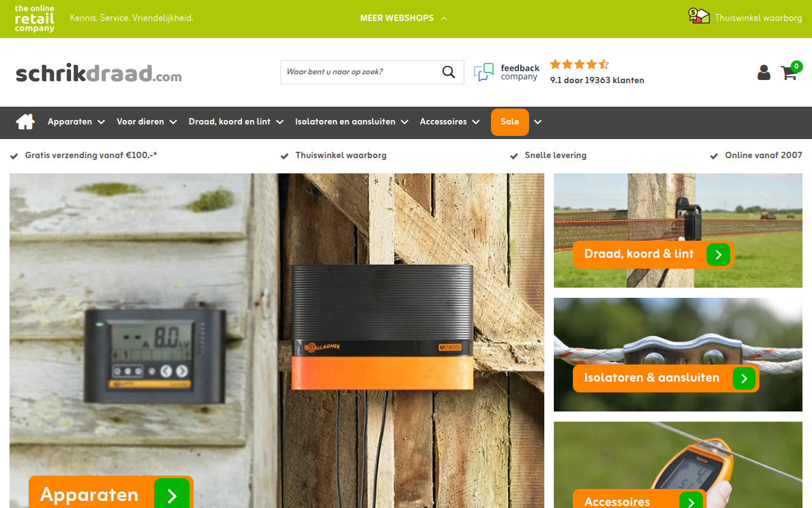The width and height of the screenshot is (812, 508).
Task: Open the Apparaten menu item
Action: (70, 122)
